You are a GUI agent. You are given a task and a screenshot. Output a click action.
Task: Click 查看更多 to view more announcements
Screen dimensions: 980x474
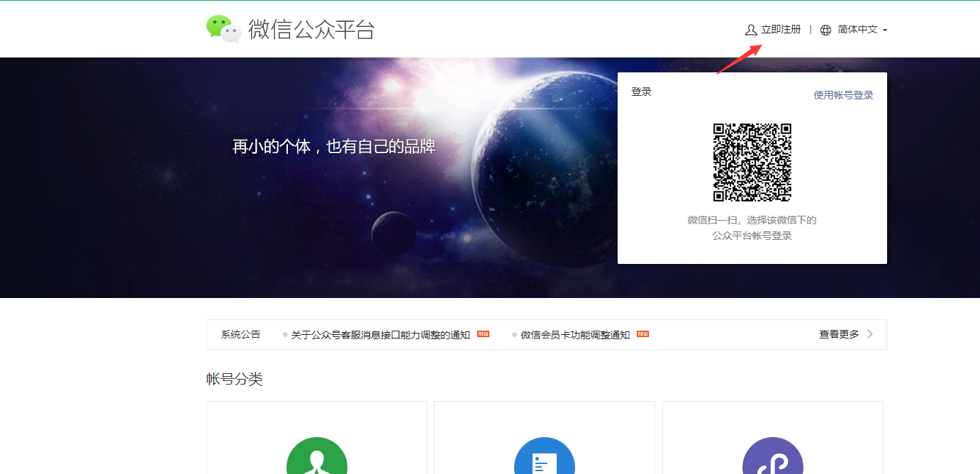(x=839, y=334)
